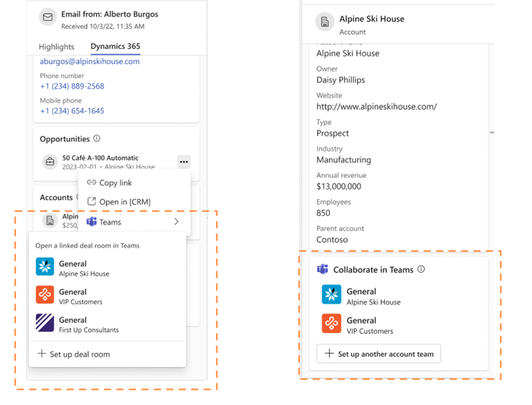Open the aburgos@alpinskihouse.com email link
Screen dimensions: 532x405
89,61
